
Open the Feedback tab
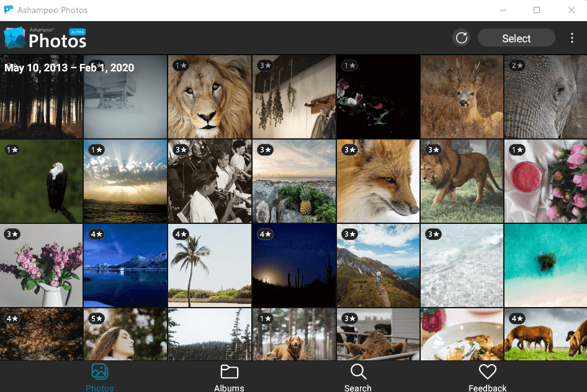coord(488,377)
